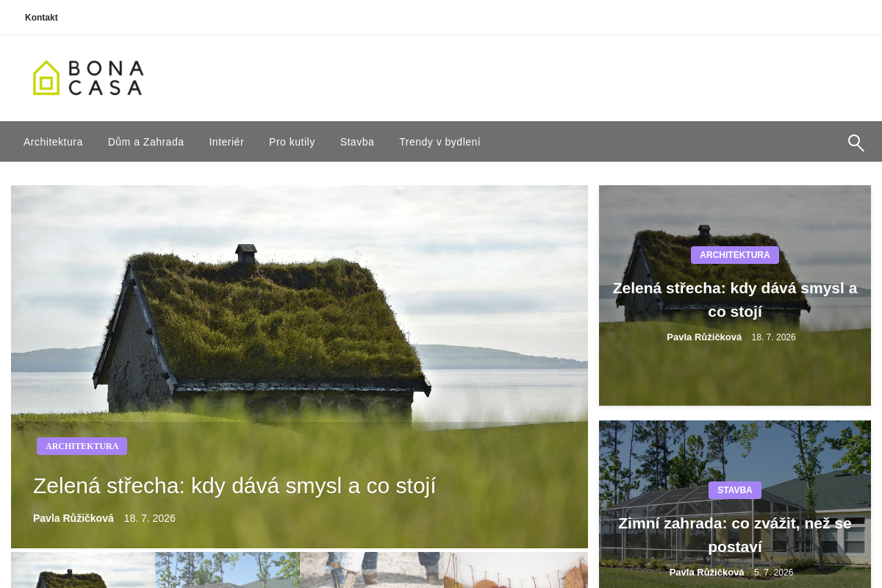Open the search magnifier icon
882x588 pixels.
click(856, 143)
